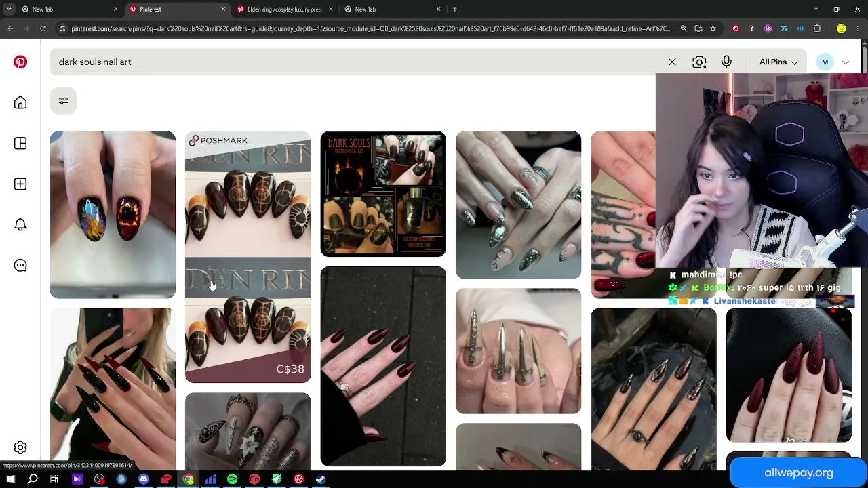
Task: Open the colorful flame nails pin
Action: (x=113, y=215)
